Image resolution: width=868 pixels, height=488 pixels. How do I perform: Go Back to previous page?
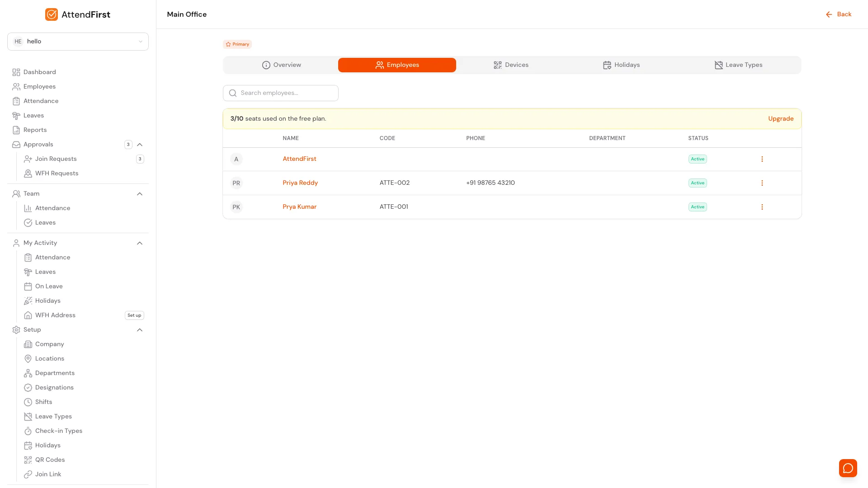(x=839, y=14)
